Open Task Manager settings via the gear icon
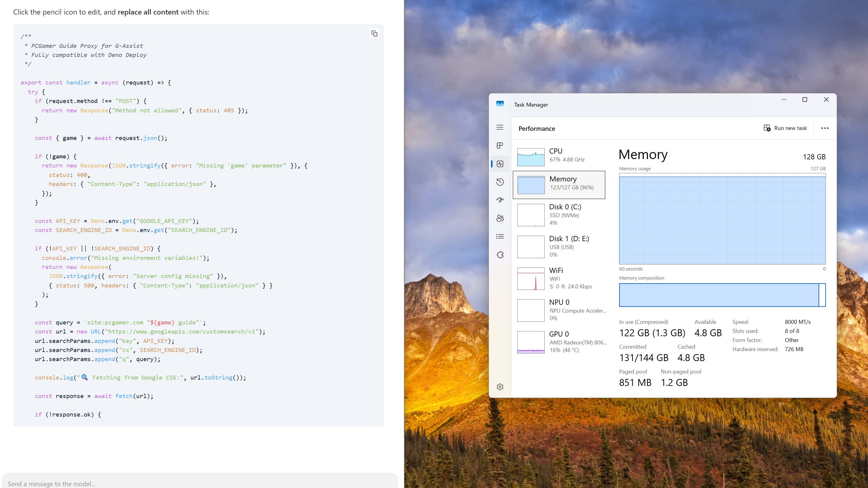 [x=500, y=387]
